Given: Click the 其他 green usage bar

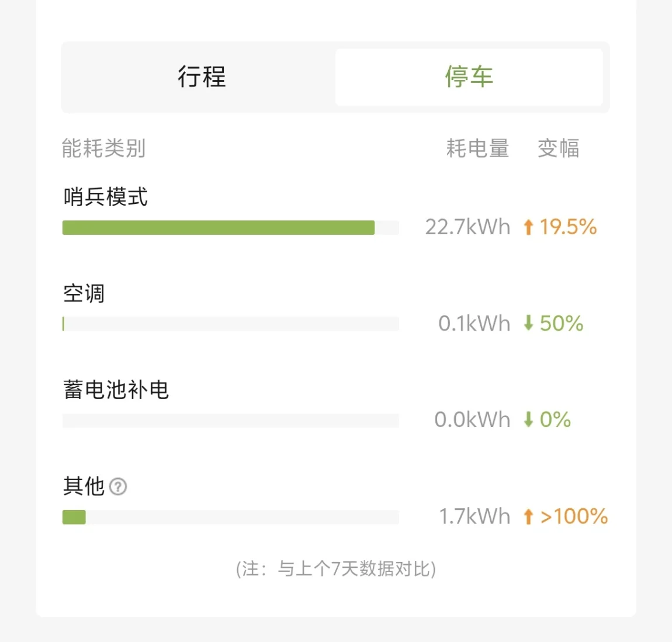Looking at the screenshot, I should coord(74,517).
